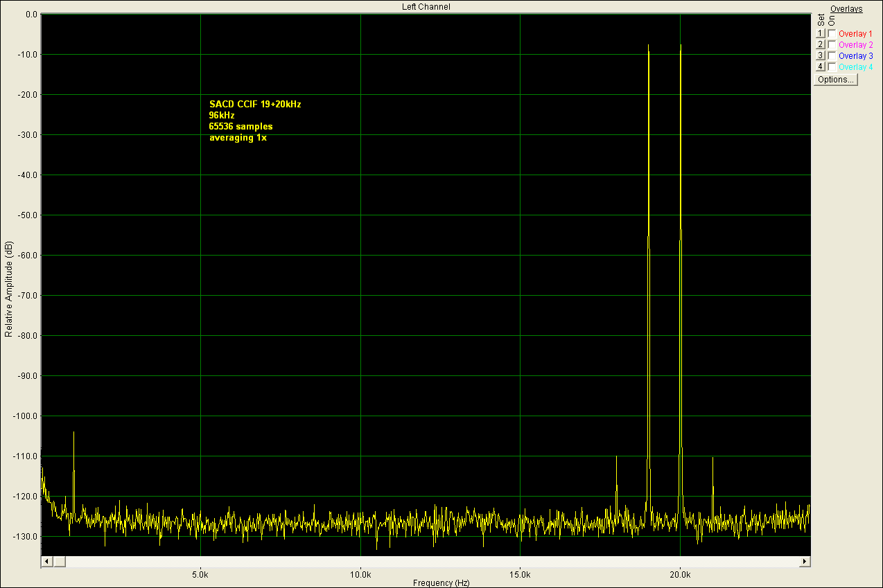The width and height of the screenshot is (883, 588).
Task: Click the magenta Overlay 2 label
Action: pos(855,45)
